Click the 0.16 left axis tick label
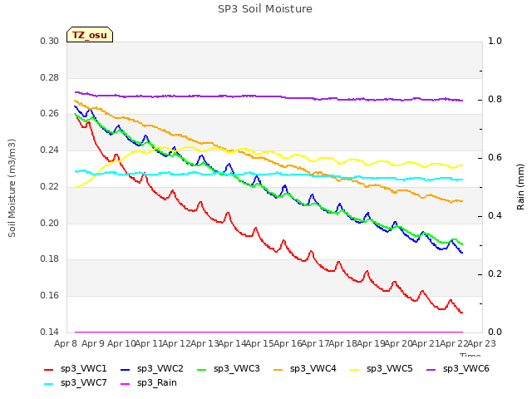The height and width of the screenshot is (399, 532). (x=50, y=296)
